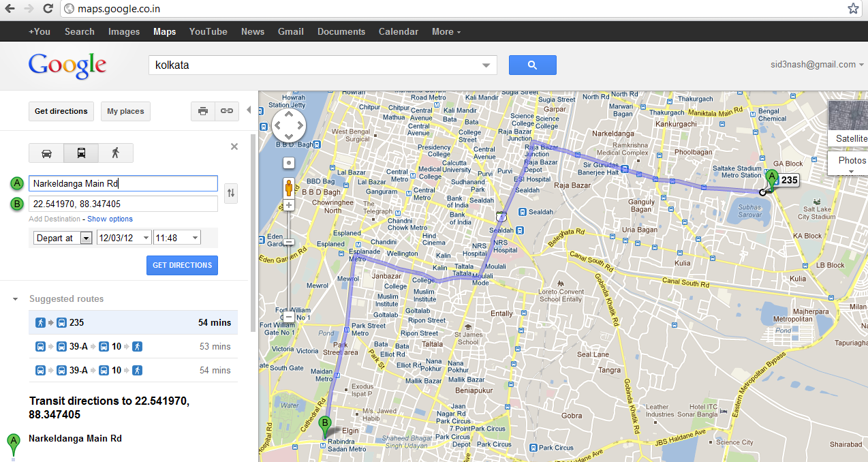Click the green marker A beside start field

tap(17, 184)
